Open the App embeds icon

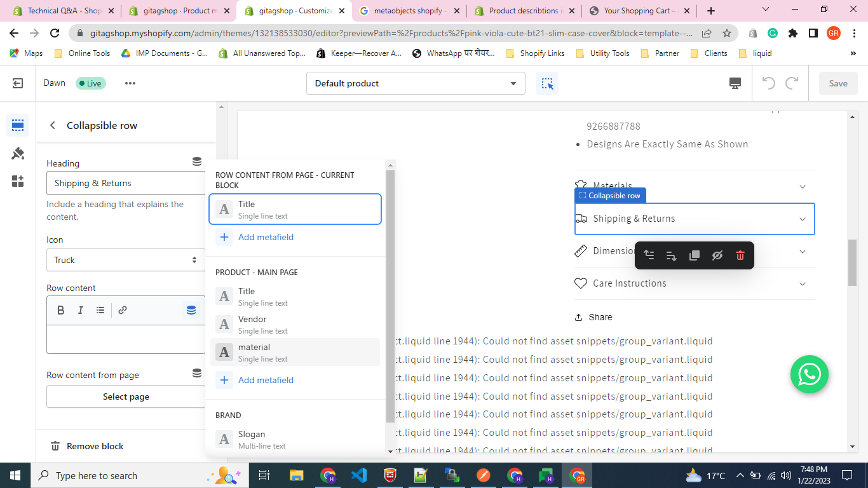tap(18, 181)
